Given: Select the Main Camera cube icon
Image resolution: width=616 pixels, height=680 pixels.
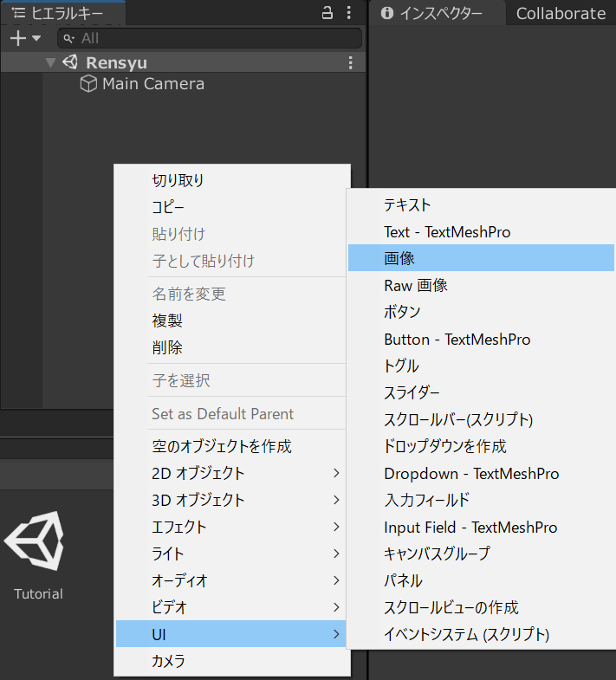Looking at the screenshot, I should pos(88,84).
